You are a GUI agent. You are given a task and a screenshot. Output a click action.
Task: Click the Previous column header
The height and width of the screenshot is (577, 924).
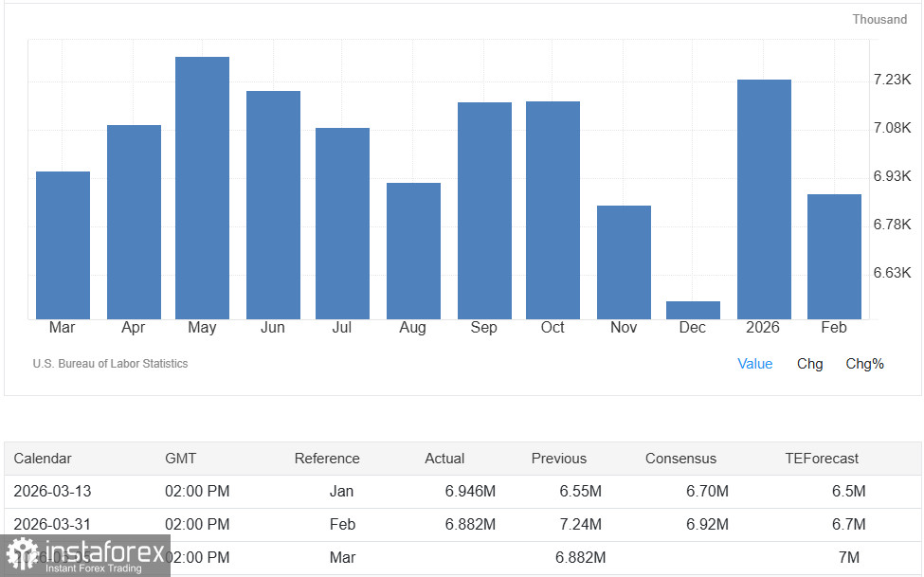click(559, 459)
